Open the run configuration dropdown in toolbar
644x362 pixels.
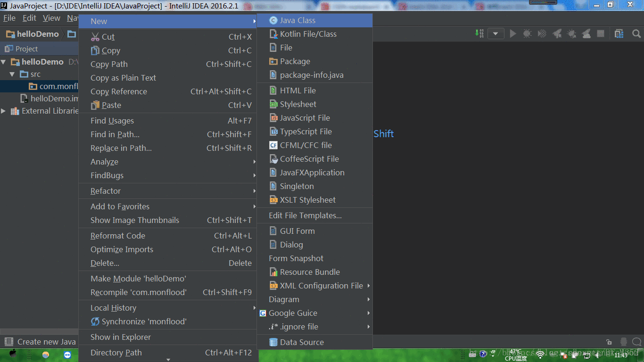coord(495,33)
